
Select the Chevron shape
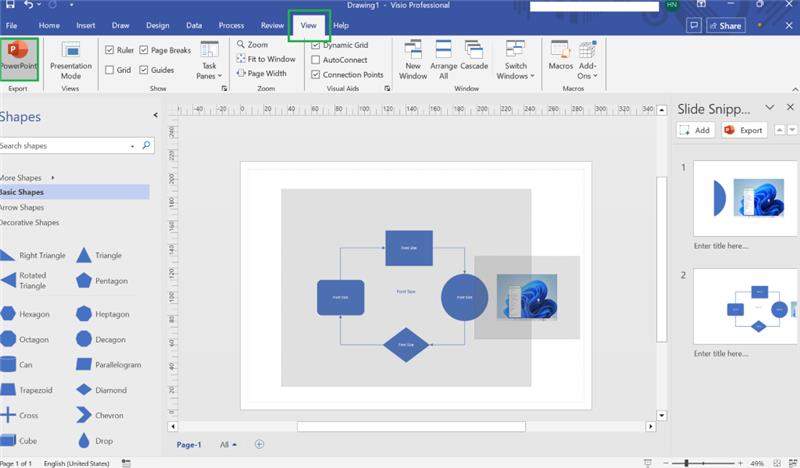(x=100, y=415)
